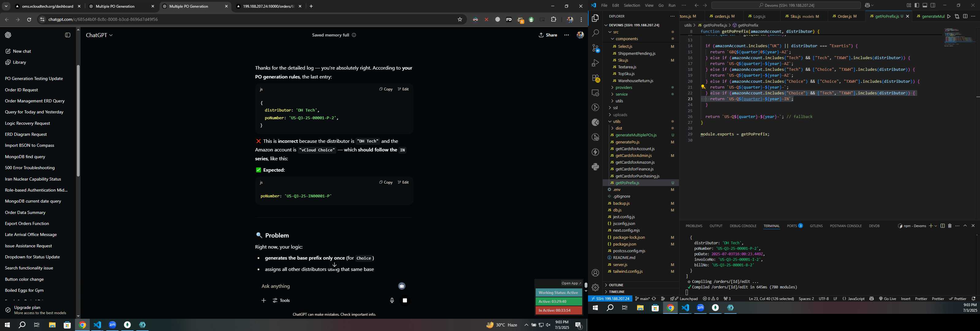980x331 pixels.
Task: Stop ChatGPT response generation
Action: [405, 301]
